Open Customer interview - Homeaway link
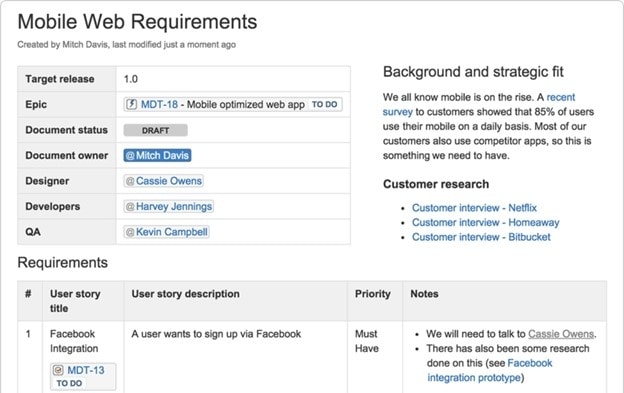 point(486,222)
